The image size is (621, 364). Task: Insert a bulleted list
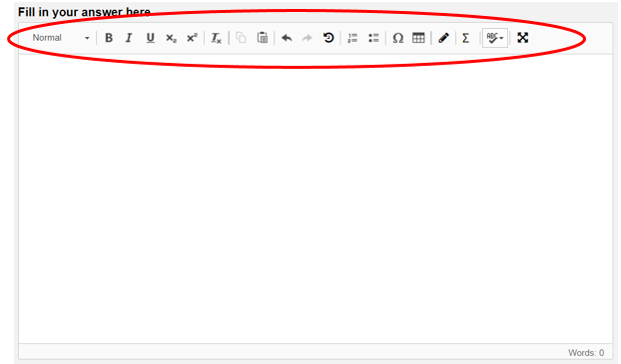373,38
